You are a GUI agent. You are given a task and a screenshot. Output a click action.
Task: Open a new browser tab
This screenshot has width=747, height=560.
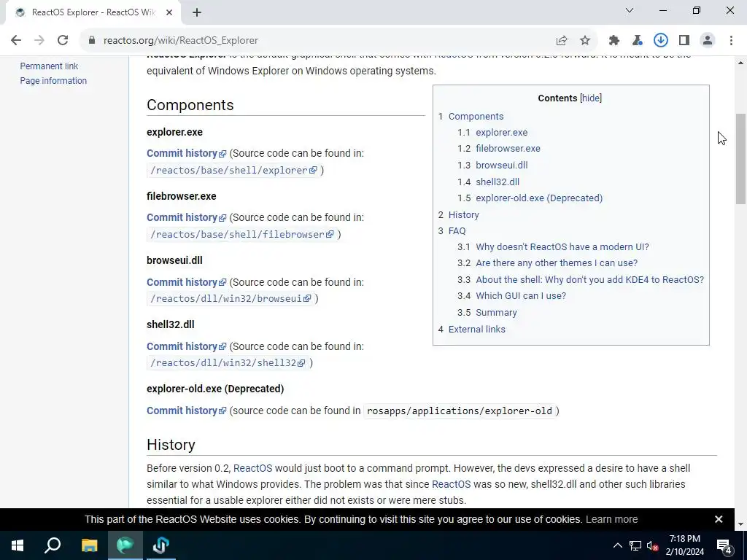[x=197, y=13]
